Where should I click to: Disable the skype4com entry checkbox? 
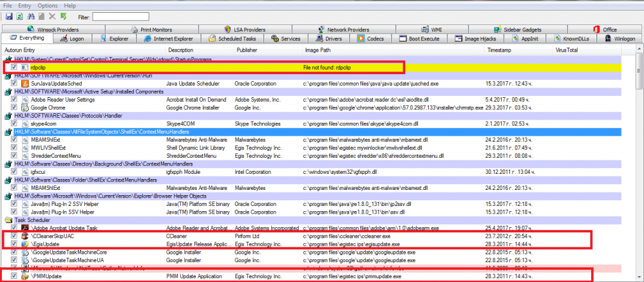pos(14,124)
